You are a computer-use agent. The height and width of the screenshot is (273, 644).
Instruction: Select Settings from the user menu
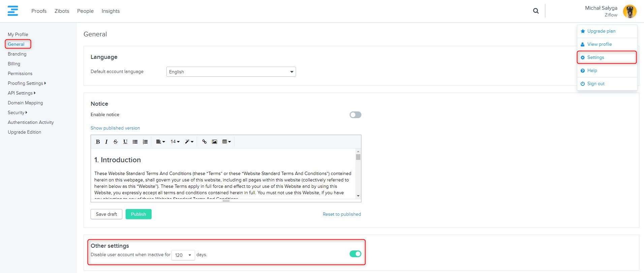595,58
